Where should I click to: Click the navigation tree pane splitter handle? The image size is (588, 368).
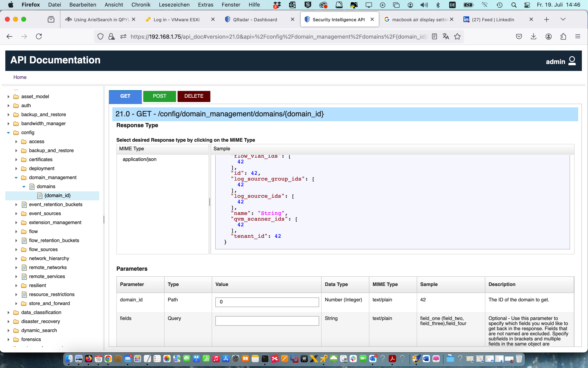click(104, 220)
